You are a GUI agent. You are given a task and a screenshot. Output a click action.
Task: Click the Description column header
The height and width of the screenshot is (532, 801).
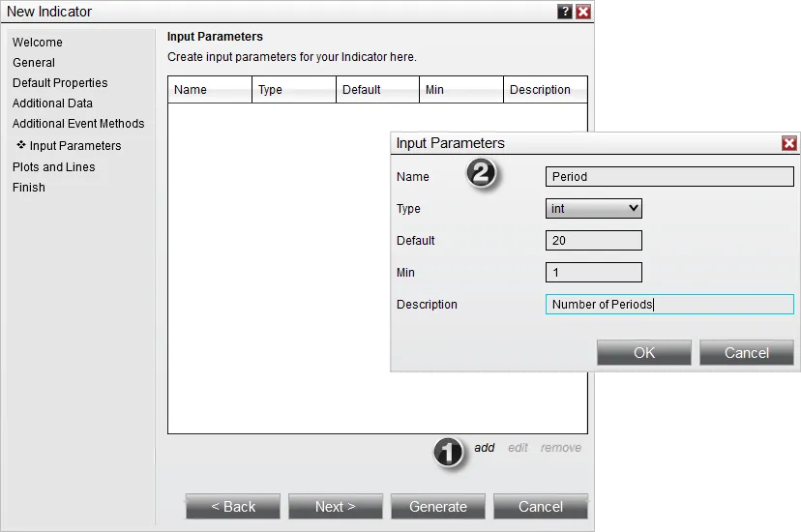(x=545, y=90)
